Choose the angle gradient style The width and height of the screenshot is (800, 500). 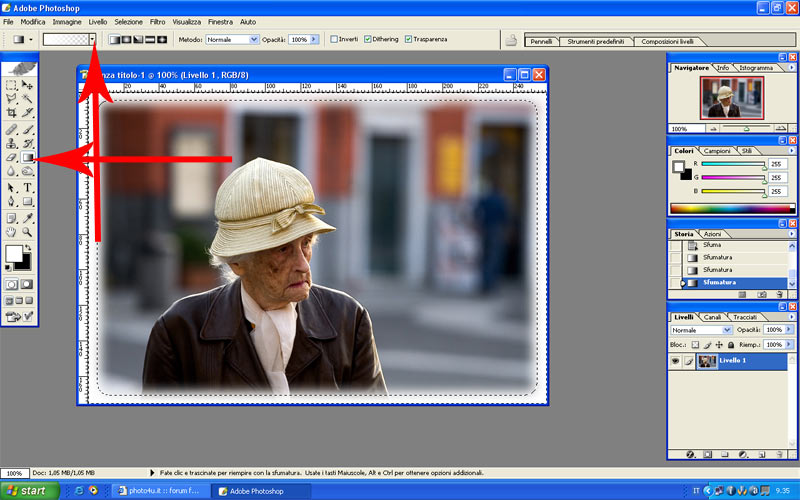tap(138, 39)
